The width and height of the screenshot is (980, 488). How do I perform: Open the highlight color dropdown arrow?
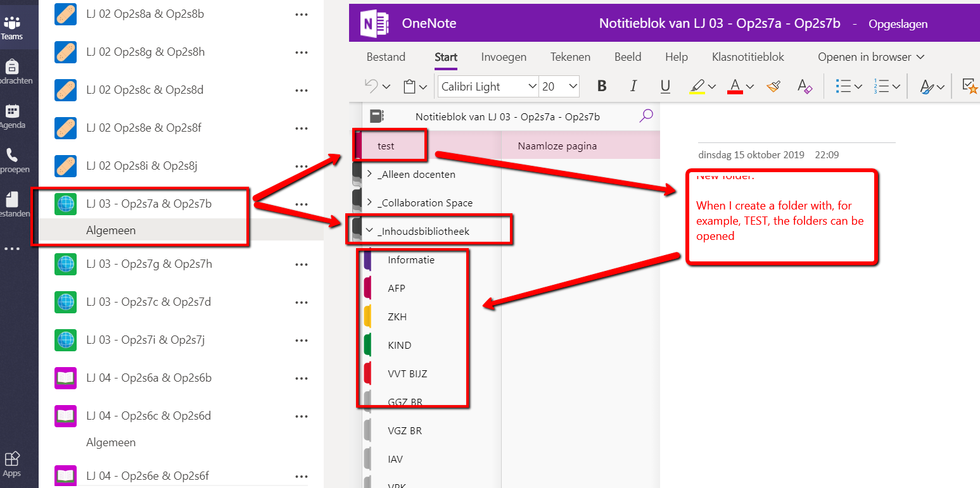click(712, 87)
